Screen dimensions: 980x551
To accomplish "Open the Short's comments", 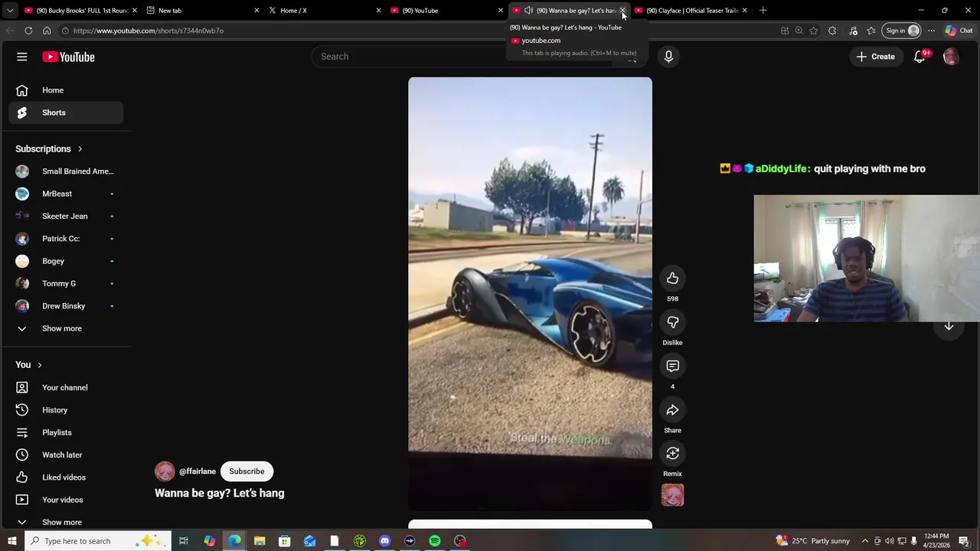I will (672, 366).
